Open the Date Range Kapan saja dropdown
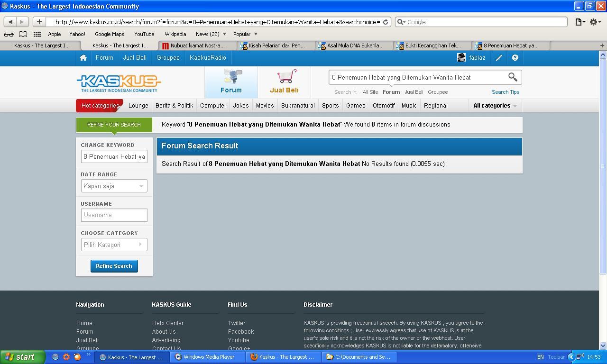 click(114, 186)
